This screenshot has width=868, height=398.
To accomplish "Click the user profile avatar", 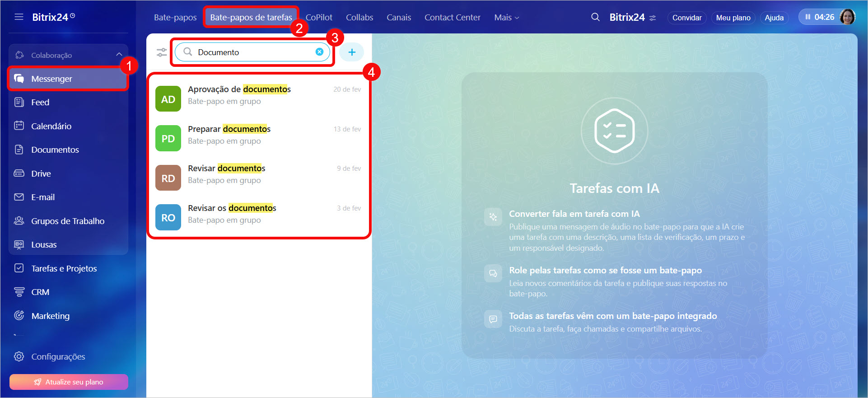I will 847,17.
